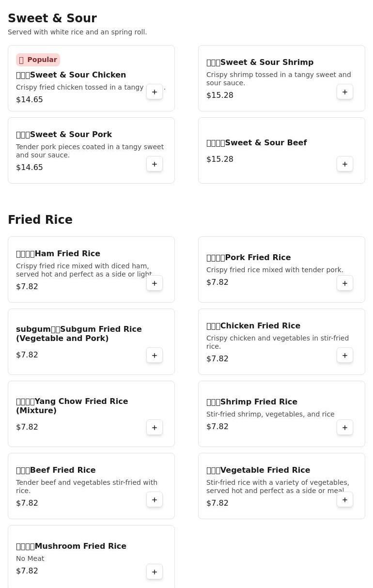Viewport: 373px width, 588px height.
Task: Select the Popular badge on chicken card
Action: click(x=38, y=60)
